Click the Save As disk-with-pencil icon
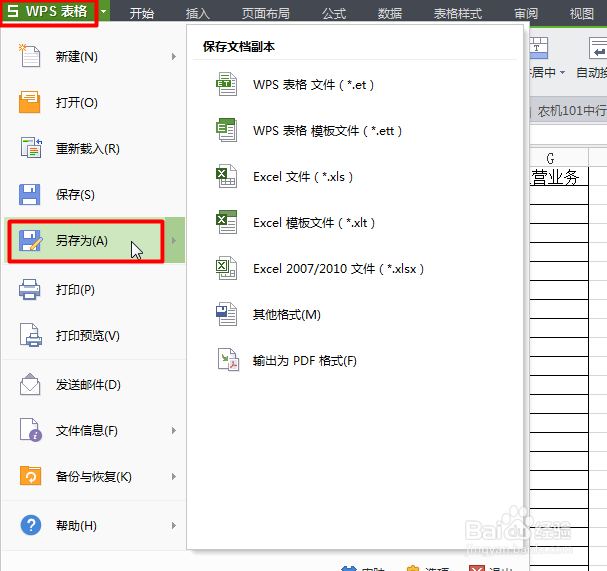607x571 pixels. (30, 240)
